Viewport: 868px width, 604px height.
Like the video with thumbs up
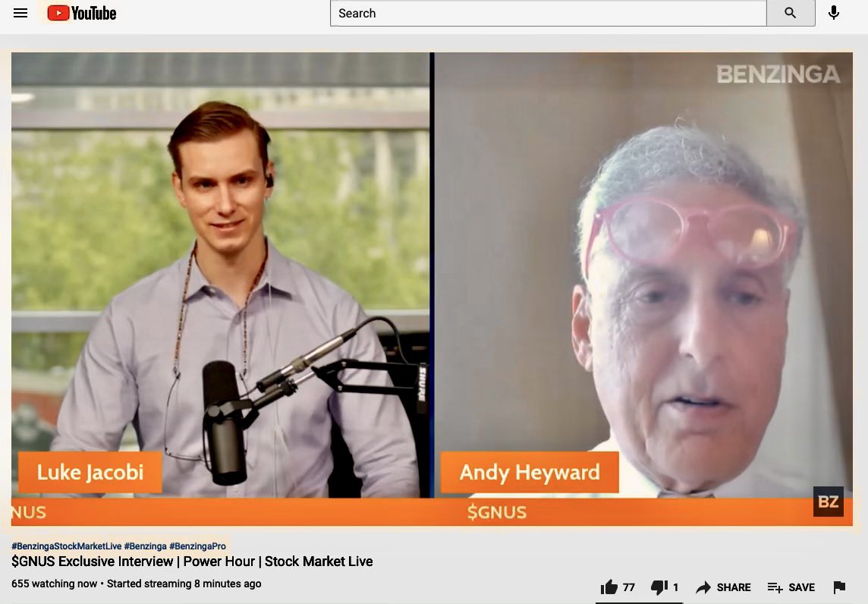point(618,587)
